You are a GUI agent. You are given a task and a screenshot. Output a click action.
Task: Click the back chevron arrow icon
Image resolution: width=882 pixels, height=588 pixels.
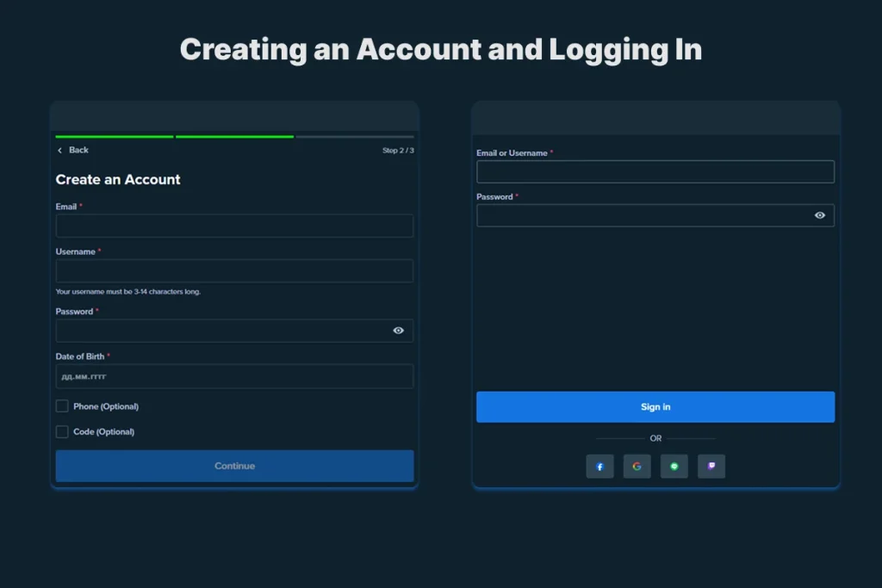pos(59,150)
